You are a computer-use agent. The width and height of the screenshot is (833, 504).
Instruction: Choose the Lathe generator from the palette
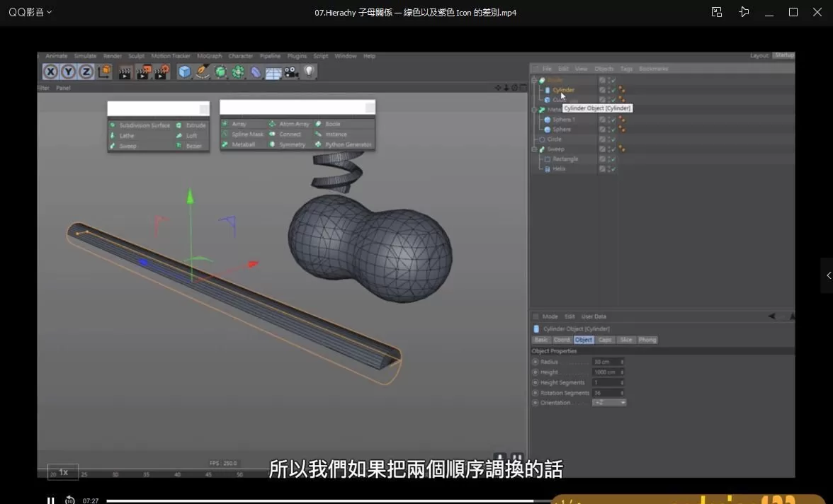tap(114, 135)
